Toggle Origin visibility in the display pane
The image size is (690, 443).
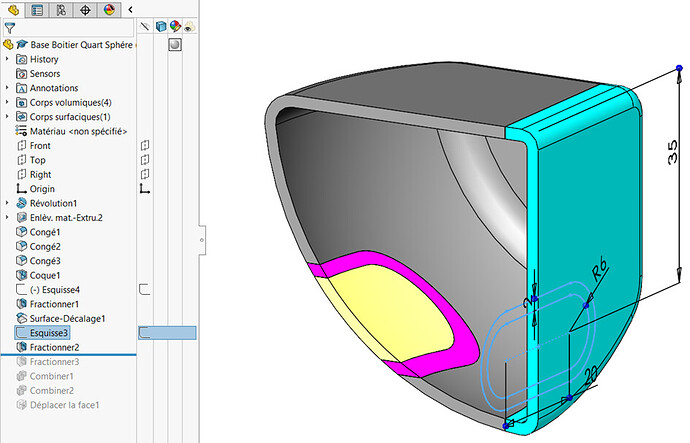coord(145,188)
